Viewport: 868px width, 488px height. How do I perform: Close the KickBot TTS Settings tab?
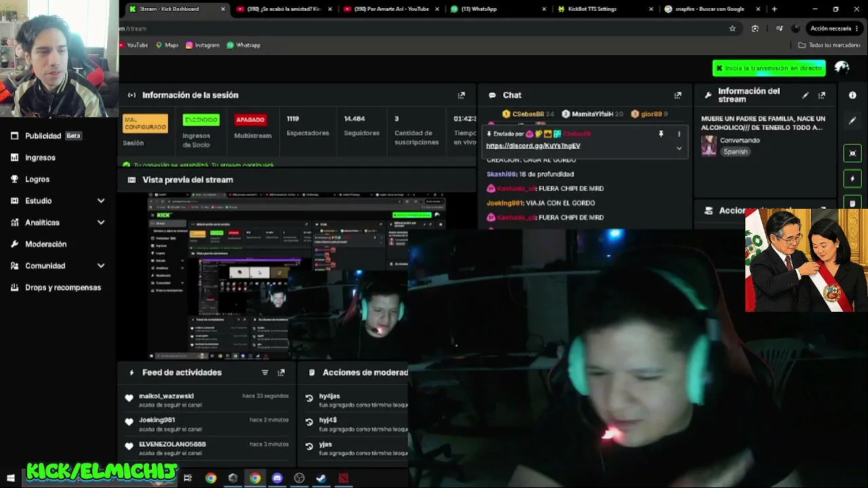651,9
